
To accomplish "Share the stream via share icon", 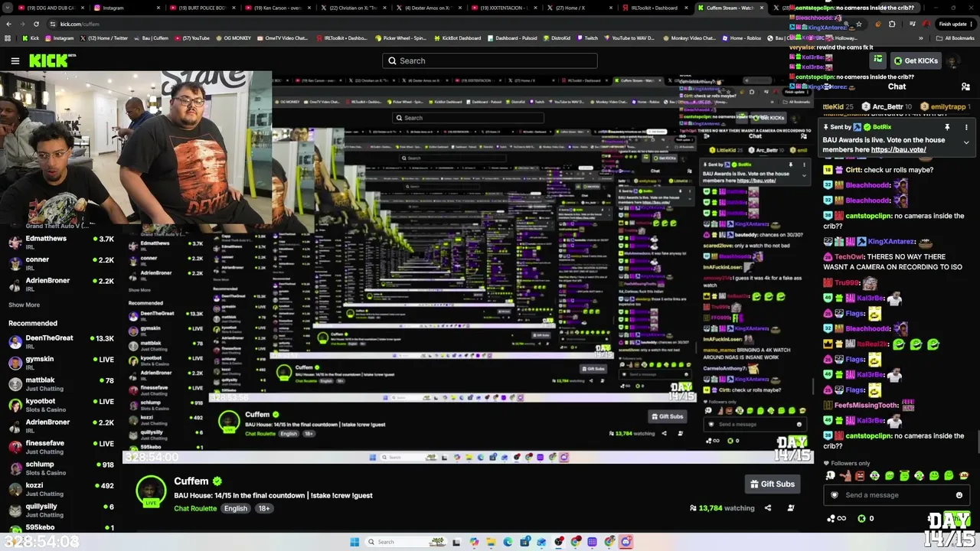I will (768, 508).
